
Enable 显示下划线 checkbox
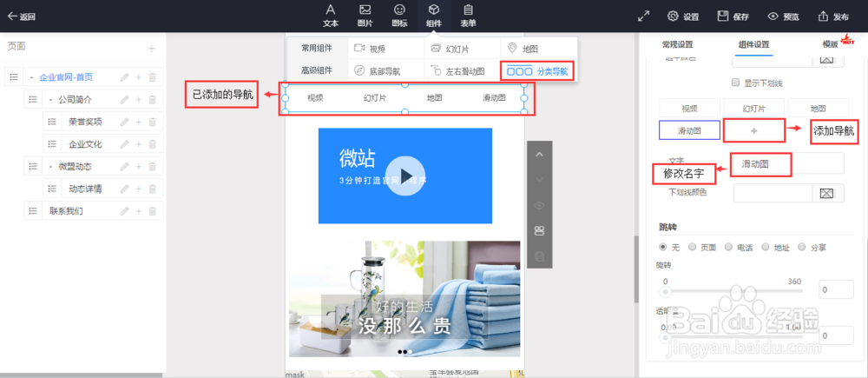(x=736, y=83)
